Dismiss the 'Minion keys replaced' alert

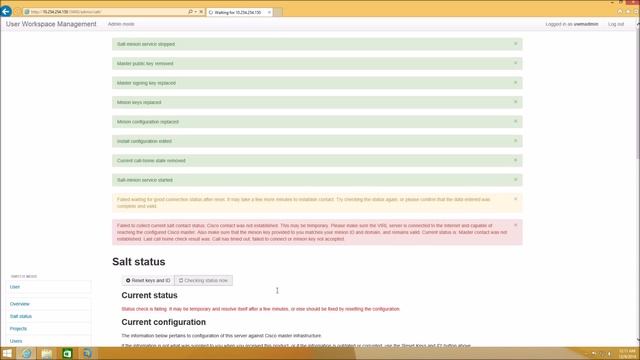tap(516, 102)
